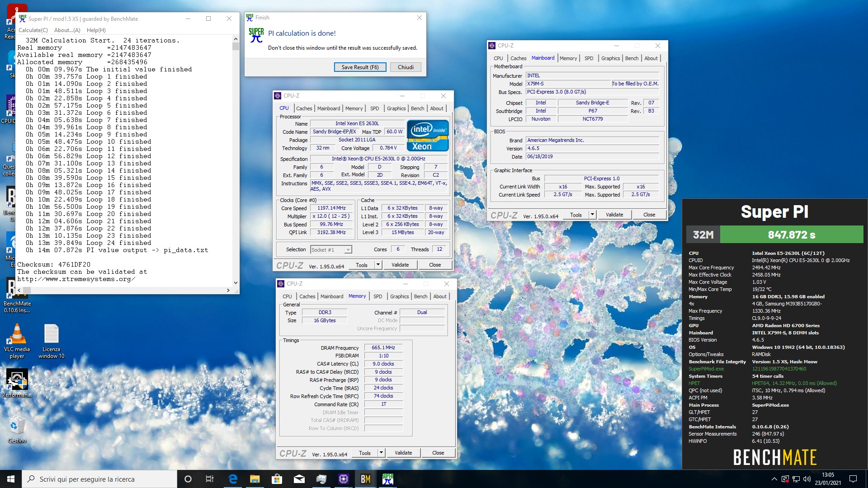Expand Tools dropdown arrow in CPU-Z Mainboard window
The height and width of the screenshot is (488, 868).
coord(592,215)
